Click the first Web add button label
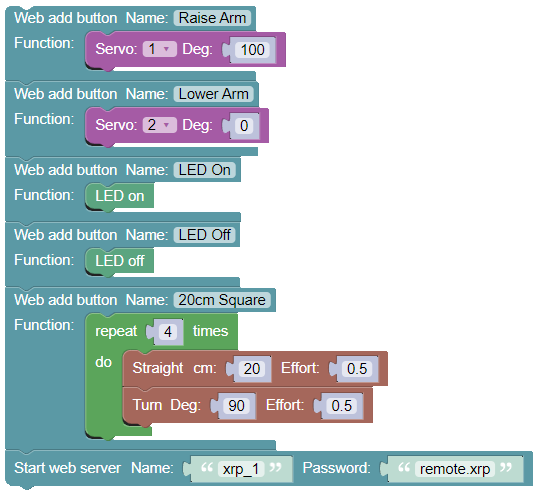 click(x=65, y=18)
